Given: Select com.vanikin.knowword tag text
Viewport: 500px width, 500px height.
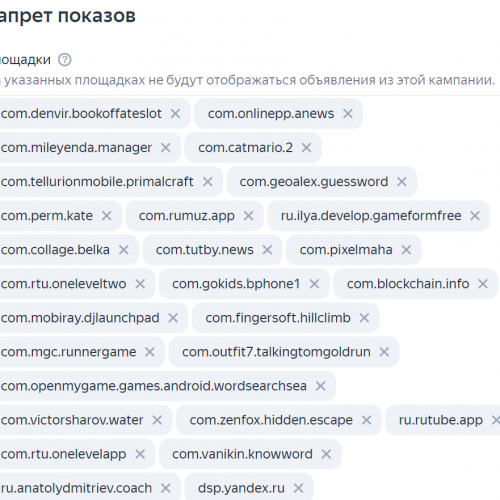Looking at the screenshot, I should tap(242, 454).
